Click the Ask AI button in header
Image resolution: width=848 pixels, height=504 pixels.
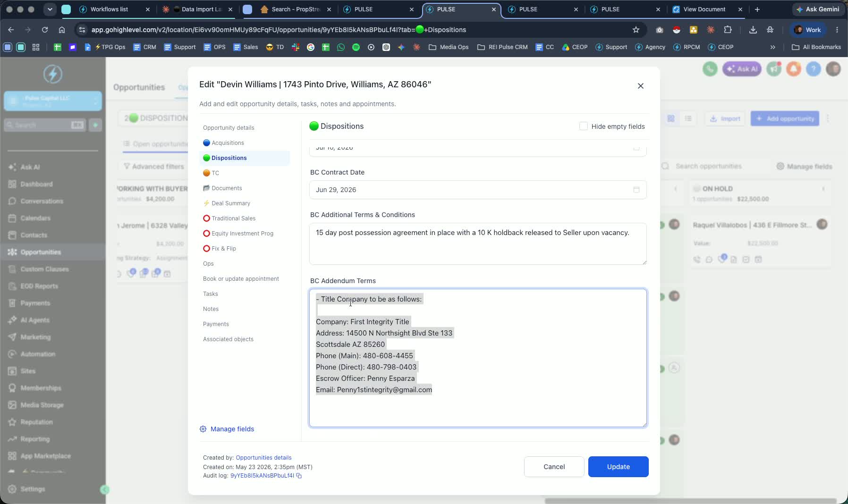tap(742, 69)
